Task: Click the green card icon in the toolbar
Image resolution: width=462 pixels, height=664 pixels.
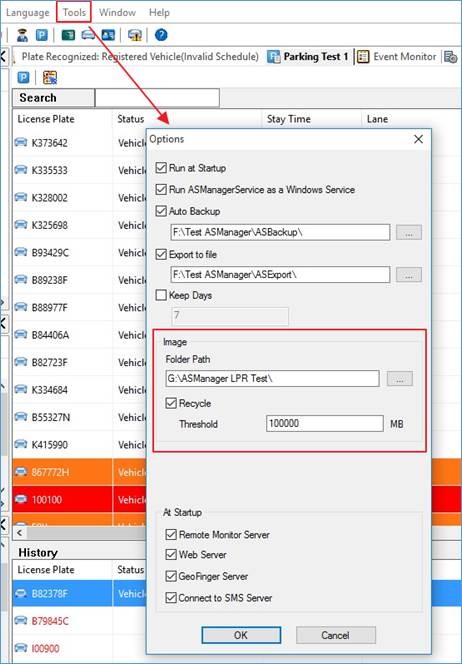Action: tap(68, 35)
